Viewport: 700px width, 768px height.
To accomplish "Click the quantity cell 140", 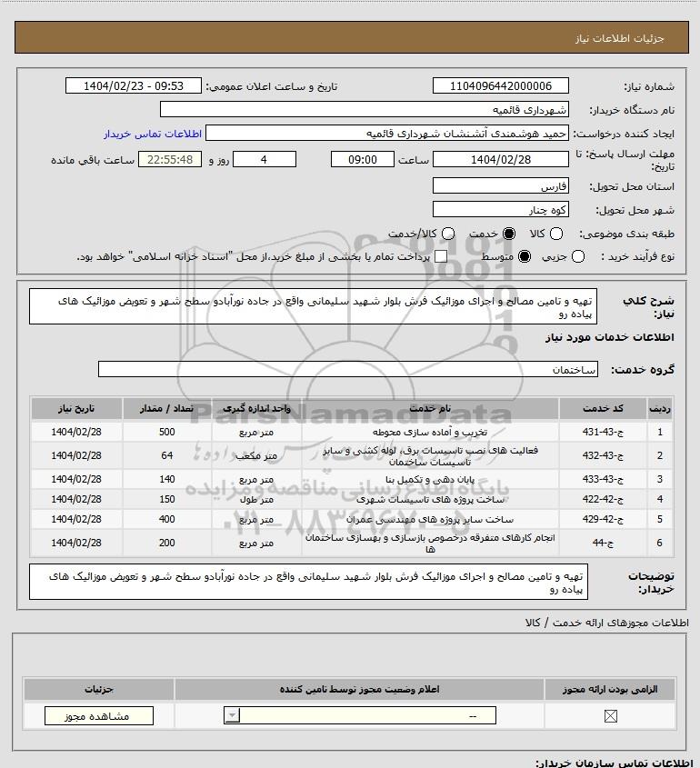I will 166,480.
